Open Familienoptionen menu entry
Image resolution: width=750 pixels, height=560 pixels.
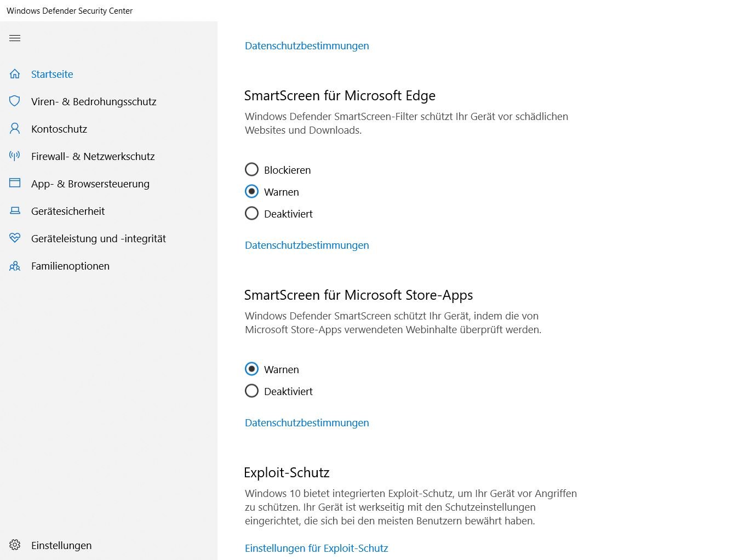[x=70, y=266]
